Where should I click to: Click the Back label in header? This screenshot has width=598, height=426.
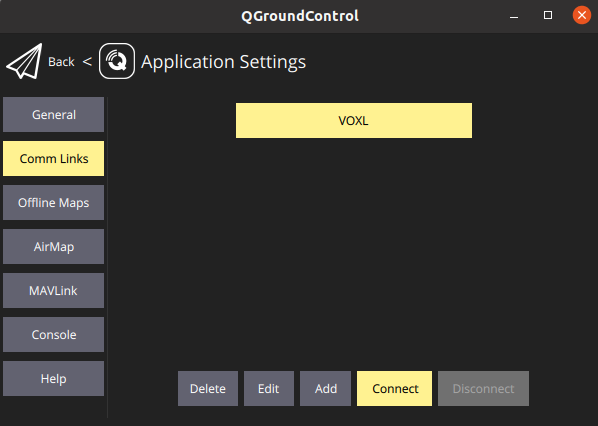point(61,62)
